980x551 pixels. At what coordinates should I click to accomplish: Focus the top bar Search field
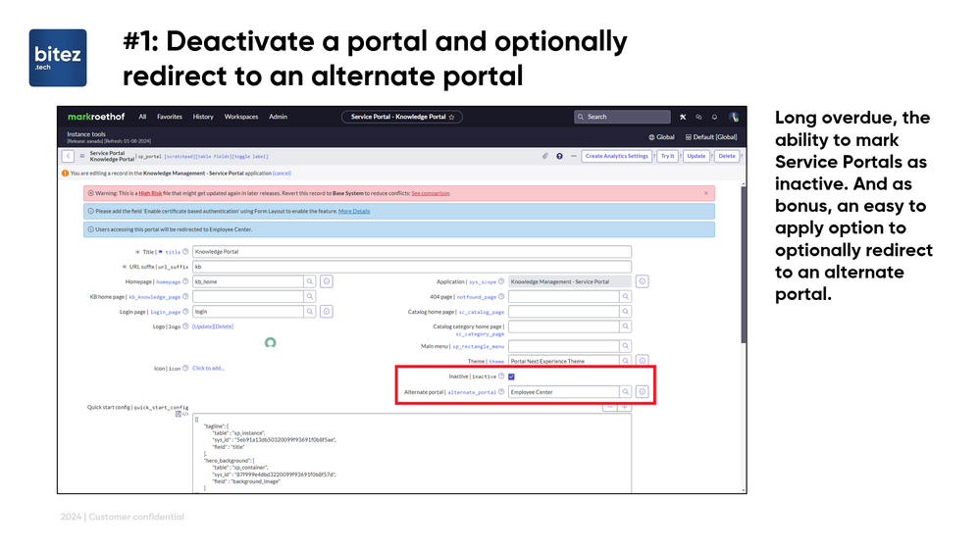[623, 117]
